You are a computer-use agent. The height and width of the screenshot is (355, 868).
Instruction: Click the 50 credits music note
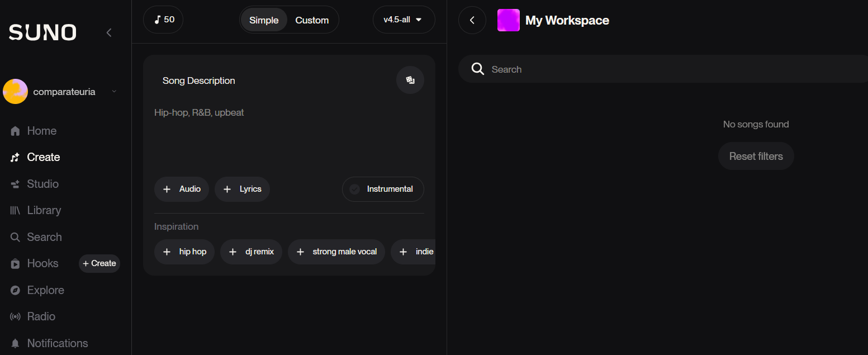point(158,20)
